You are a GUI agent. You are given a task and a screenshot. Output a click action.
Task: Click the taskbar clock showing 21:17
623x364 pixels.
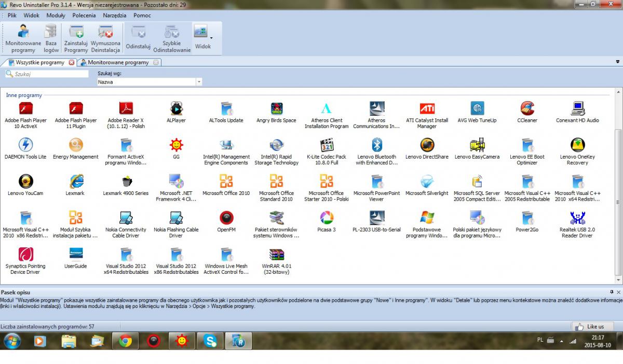(x=598, y=341)
